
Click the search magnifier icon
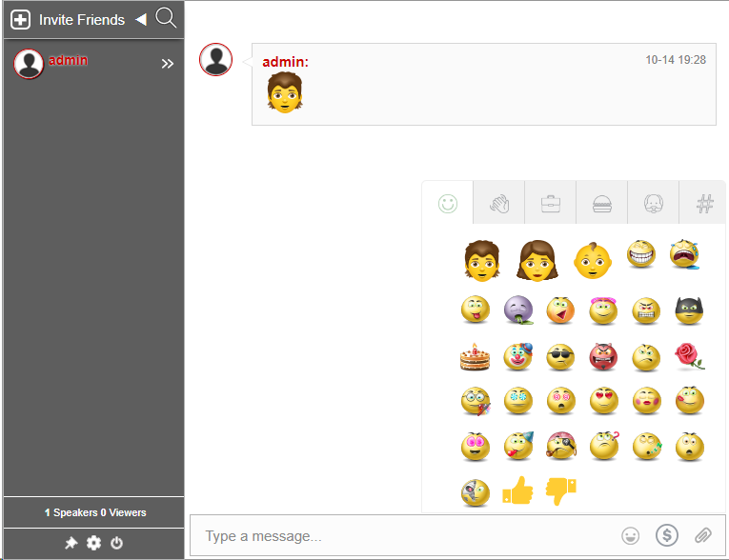166,18
